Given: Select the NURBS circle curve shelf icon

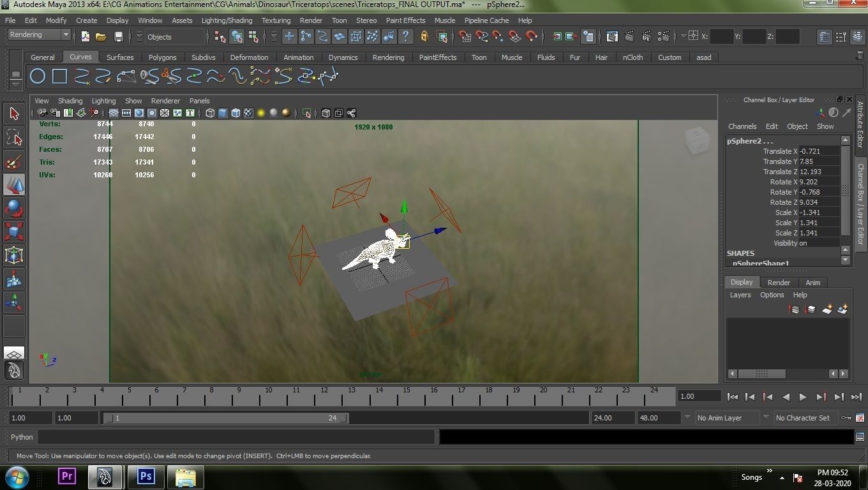Looking at the screenshot, I should [38, 77].
